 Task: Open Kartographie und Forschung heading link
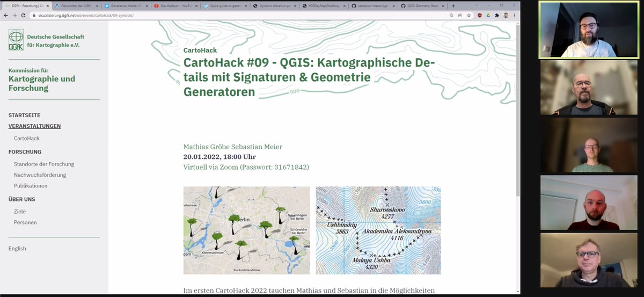coord(42,83)
